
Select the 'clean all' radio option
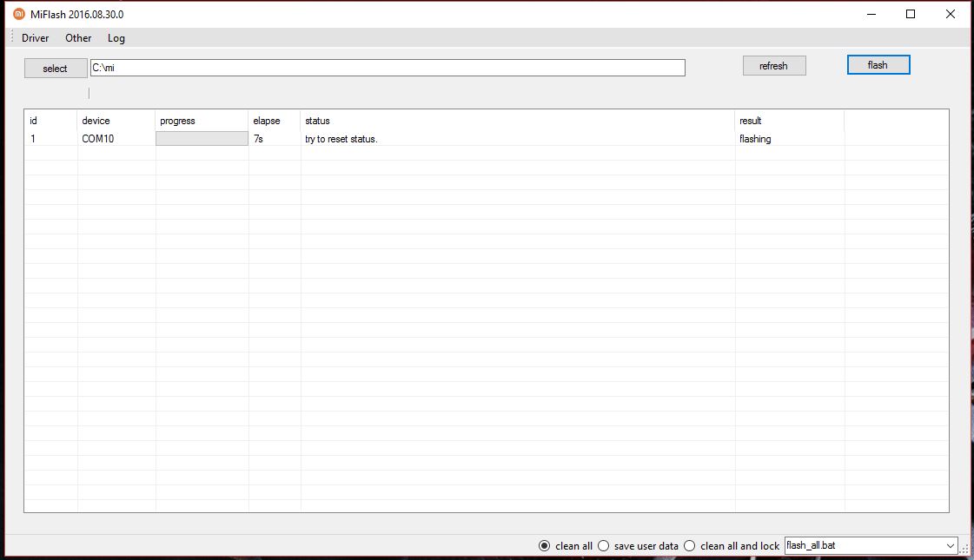point(545,546)
